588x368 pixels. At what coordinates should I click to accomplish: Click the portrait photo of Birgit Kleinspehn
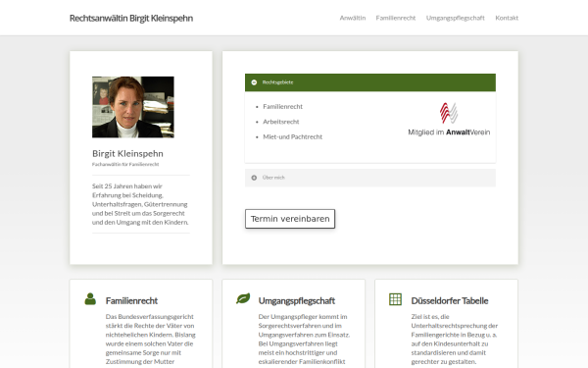click(133, 107)
